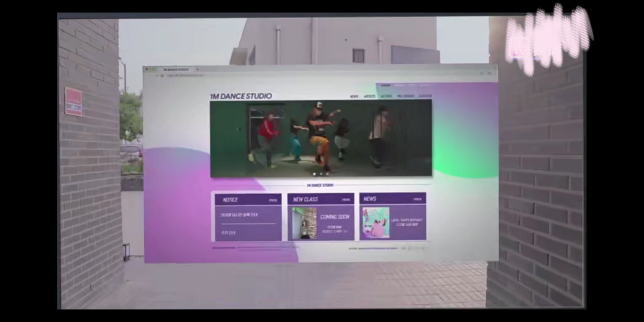Click the NEWS panel heading

[x=370, y=199]
